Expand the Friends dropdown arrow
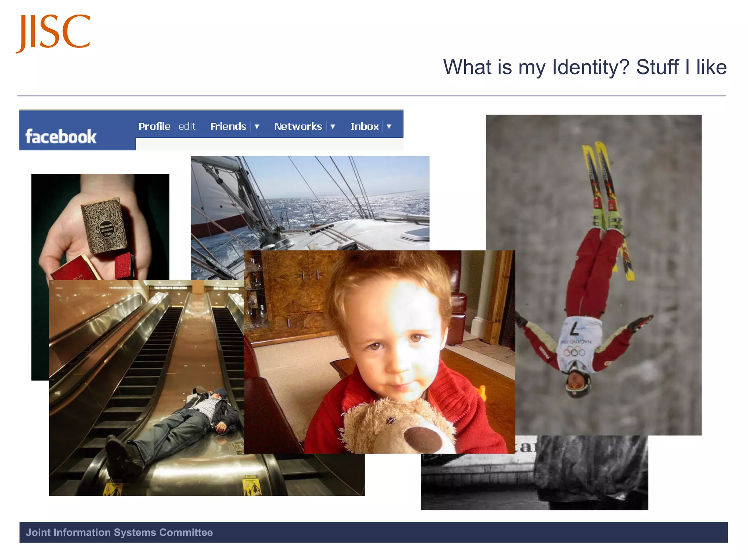The height and width of the screenshot is (560, 748). pyautogui.click(x=257, y=127)
